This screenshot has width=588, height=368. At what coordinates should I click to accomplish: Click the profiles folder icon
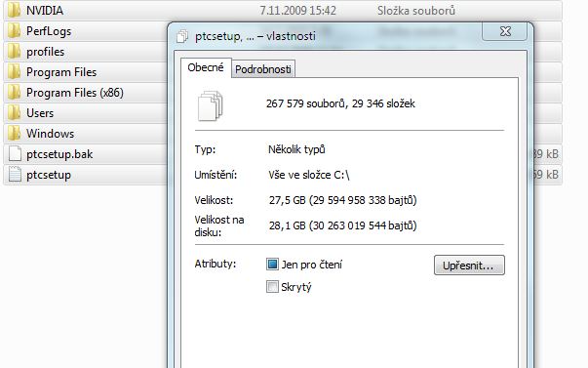pos(15,52)
